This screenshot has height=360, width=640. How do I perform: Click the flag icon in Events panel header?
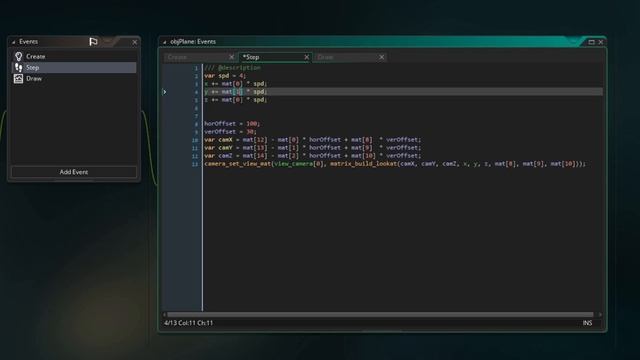click(x=93, y=42)
